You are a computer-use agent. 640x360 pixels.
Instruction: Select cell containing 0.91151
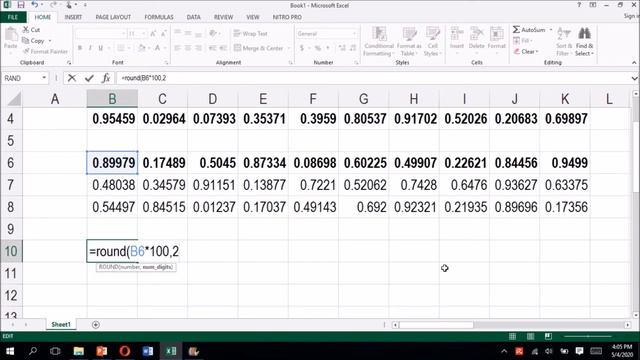pyautogui.click(x=213, y=184)
